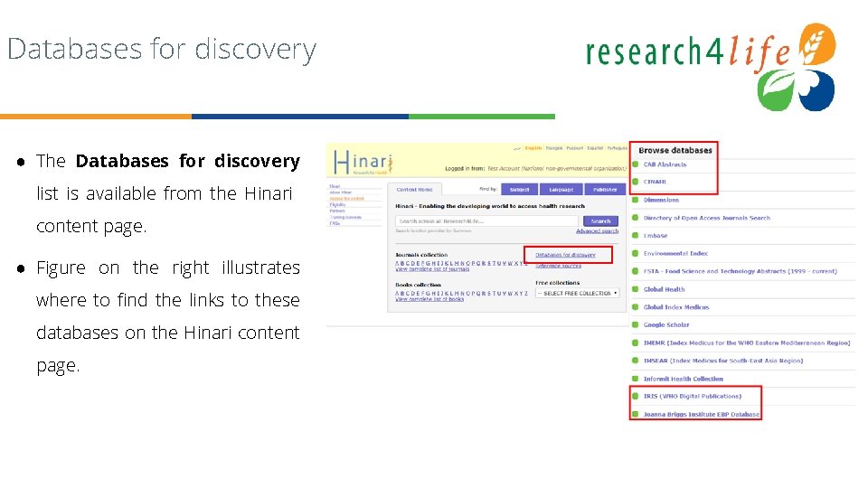
Task: Open the Embase database link
Action: tap(656, 236)
